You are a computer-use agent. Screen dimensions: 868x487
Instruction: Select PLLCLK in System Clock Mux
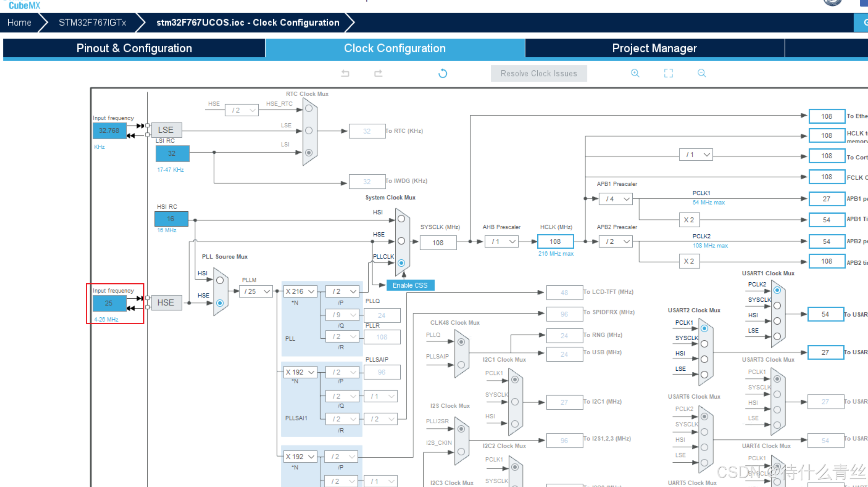click(x=402, y=263)
